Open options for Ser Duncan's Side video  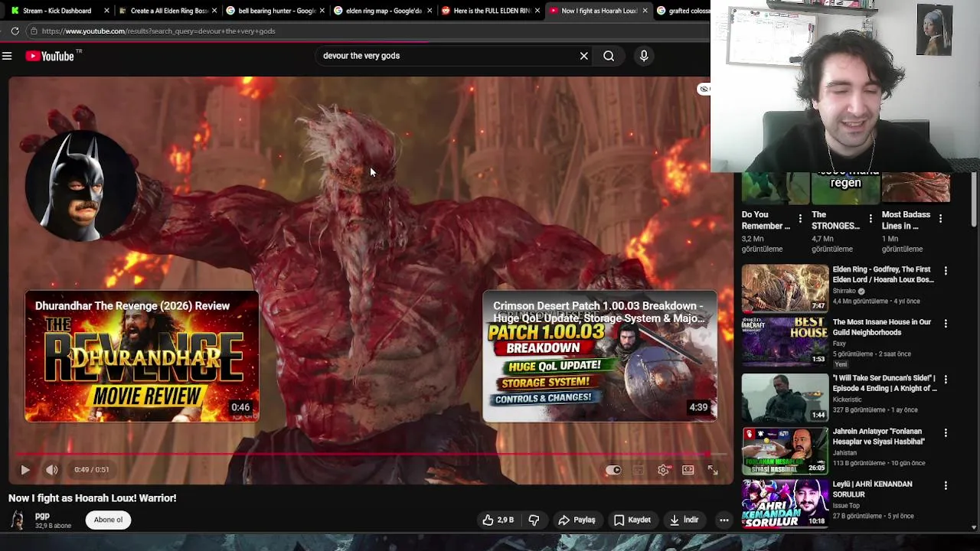[x=946, y=380]
